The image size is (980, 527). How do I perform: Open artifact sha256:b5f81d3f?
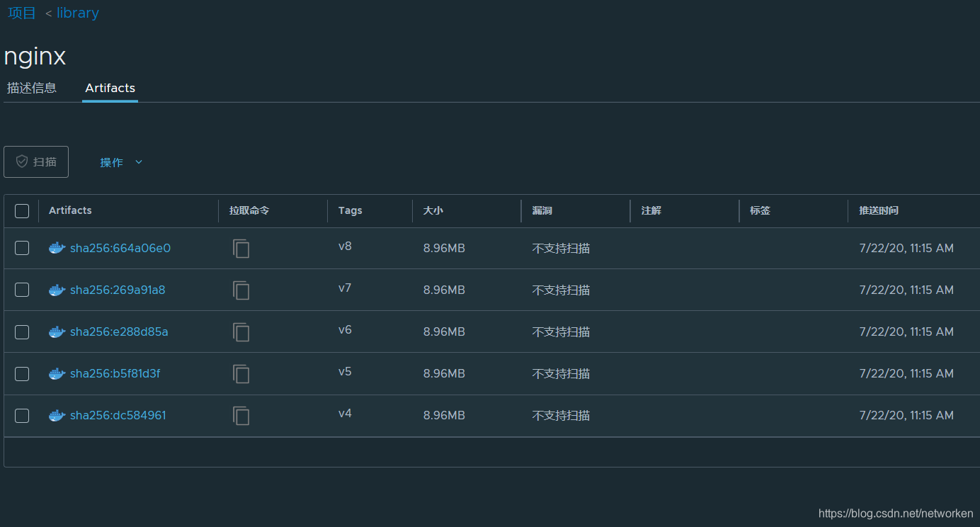pyautogui.click(x=115, y=373)
